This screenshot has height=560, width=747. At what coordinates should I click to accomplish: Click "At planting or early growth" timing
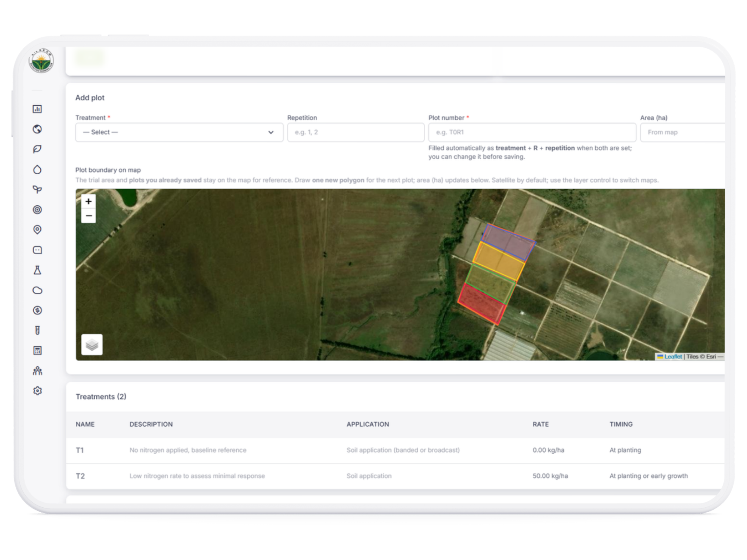coord(648,476)
